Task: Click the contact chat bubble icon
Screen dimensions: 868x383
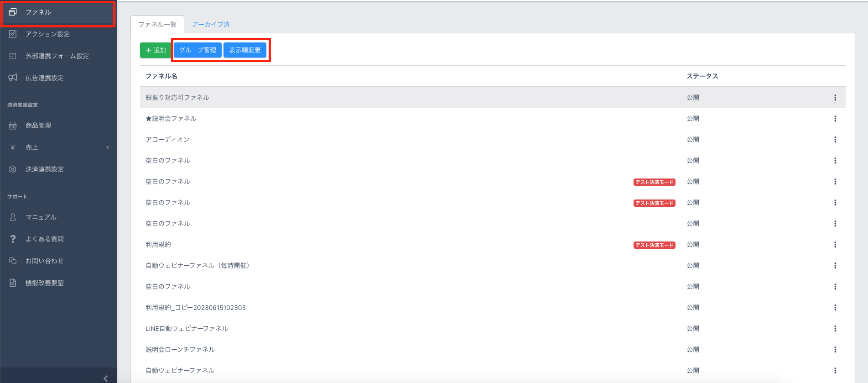Action: pyautogui.click(x=13, y=261)
